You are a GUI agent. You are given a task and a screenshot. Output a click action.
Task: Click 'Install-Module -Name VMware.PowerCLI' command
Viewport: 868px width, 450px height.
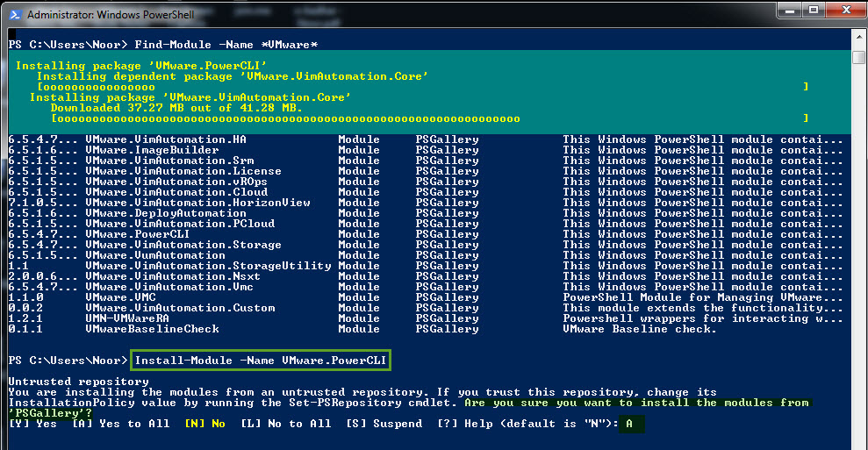pos(261,361)
